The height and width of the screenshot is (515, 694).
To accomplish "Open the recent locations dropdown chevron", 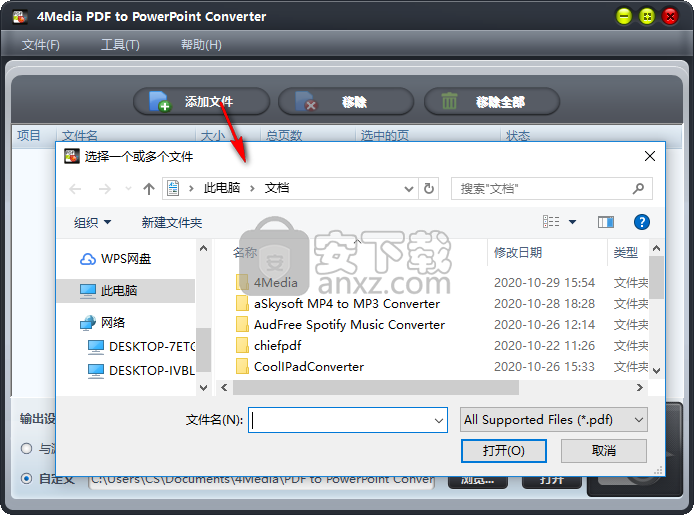I will coord(128,189).
